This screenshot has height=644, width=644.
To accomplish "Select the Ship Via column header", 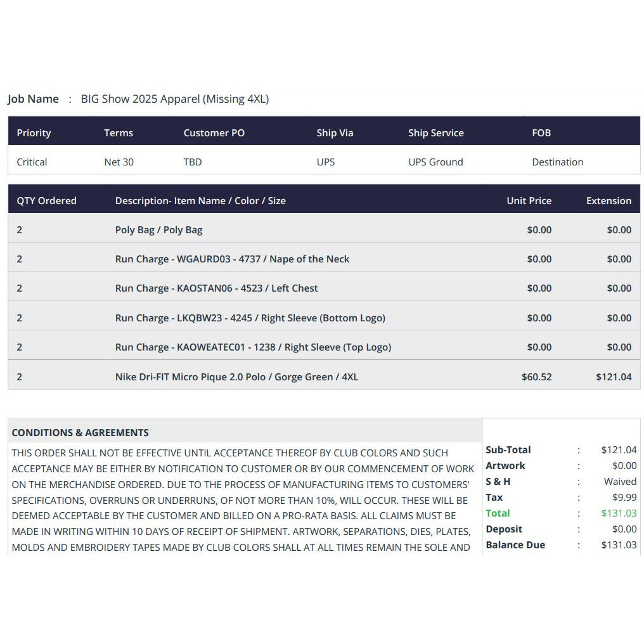I will pyautogui.click(x=335, y=132).
